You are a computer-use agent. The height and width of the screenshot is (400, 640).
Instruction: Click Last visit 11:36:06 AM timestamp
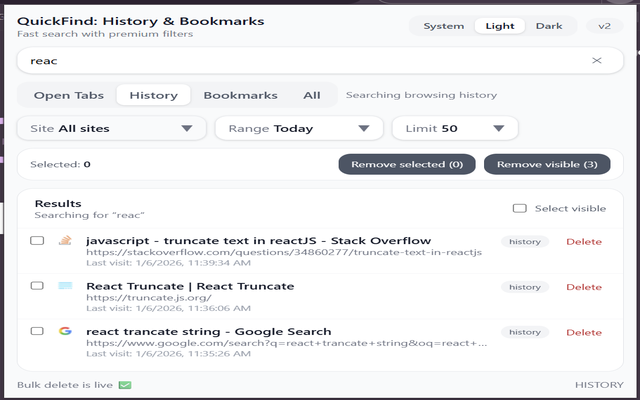[168, 308]
